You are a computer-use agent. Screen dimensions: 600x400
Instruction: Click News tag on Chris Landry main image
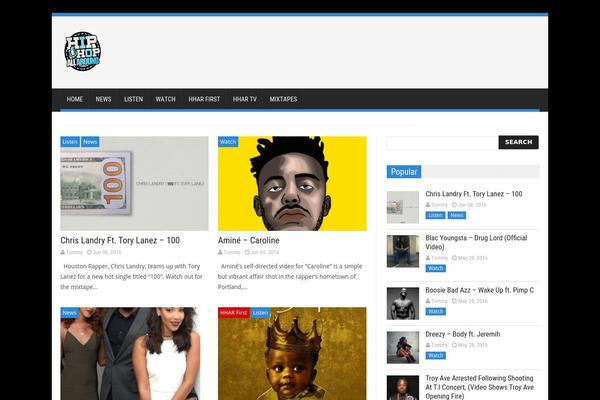coord(90,142)
